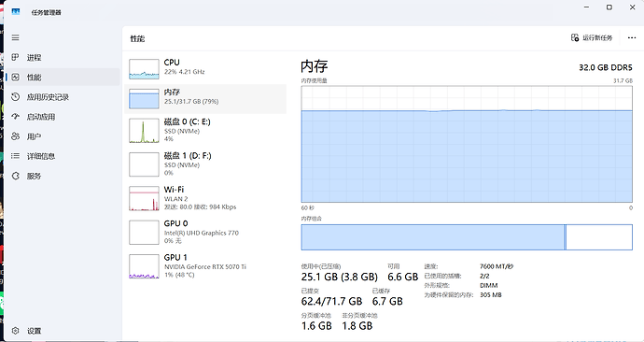Click the 运行新任务 icon

[575, 37]
